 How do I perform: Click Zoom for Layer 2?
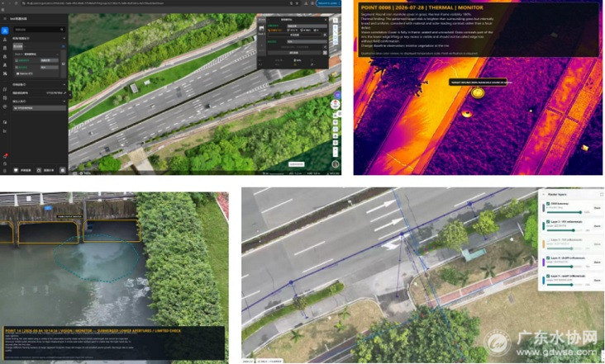click(x=597, y=226)
